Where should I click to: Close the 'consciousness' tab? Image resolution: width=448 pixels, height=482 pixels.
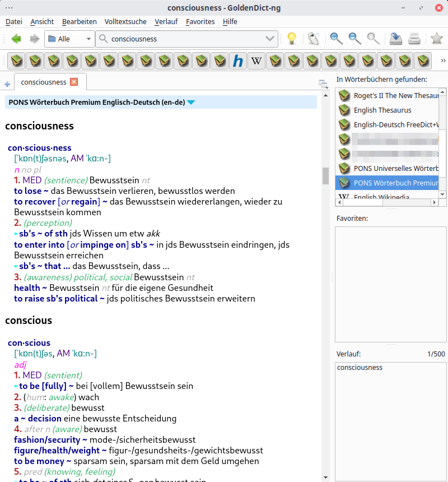[x=74, y=82]
